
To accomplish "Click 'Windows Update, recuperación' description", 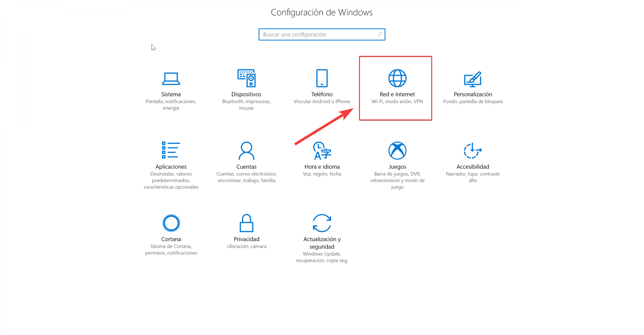I will [x=322, y=257].
